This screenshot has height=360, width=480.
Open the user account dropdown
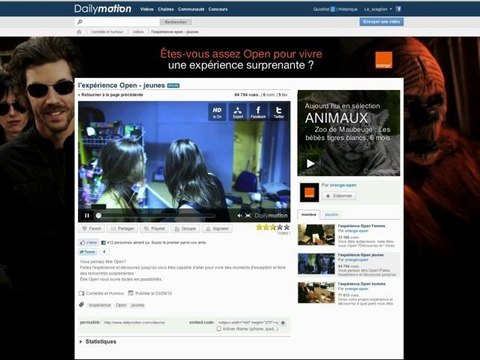pos(378,9)
